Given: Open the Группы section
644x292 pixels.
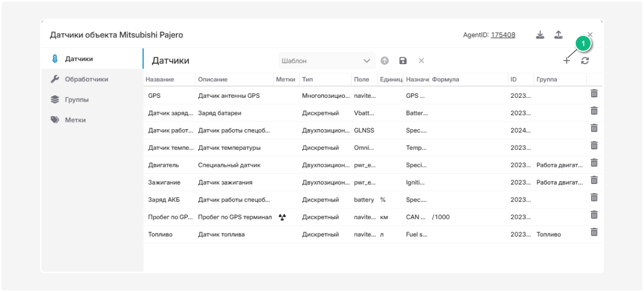Looking at the screenshot, I should (77, 99).
